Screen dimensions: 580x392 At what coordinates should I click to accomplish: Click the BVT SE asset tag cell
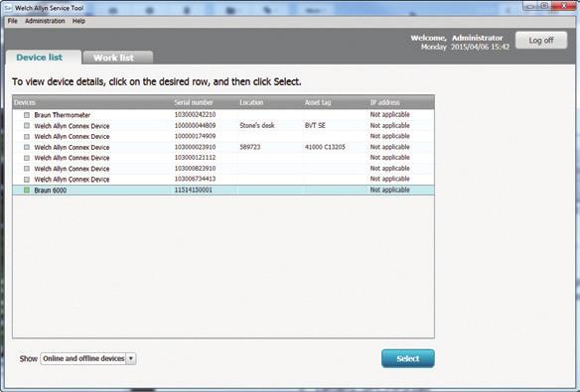[315, 126]
